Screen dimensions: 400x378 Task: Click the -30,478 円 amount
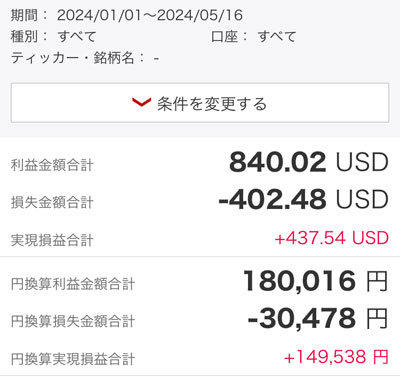pyautogui.click(x=318, y=318)
